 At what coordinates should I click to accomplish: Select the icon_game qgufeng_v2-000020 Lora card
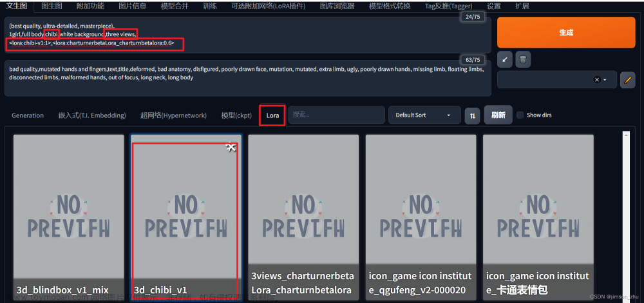[421, 216]
